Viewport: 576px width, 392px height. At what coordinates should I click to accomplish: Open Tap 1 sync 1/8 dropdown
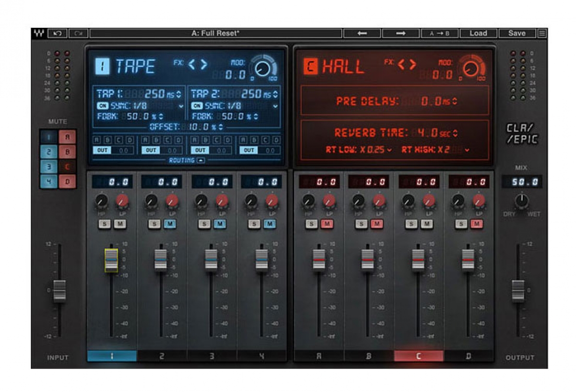coord(181,107)
